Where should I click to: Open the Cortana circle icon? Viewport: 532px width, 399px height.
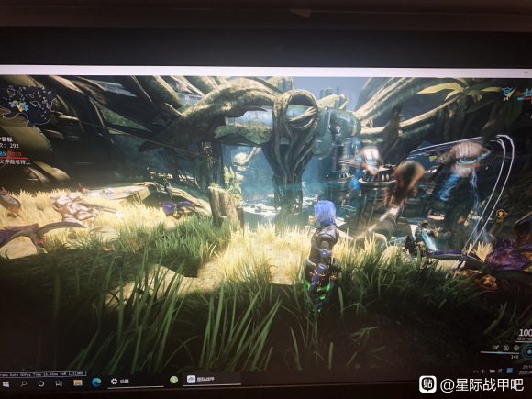pyautogui.click(x=41, y=384)
